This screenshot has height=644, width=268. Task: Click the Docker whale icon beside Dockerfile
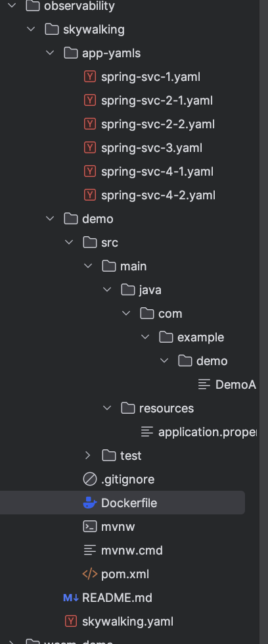(x=90, y=503)
